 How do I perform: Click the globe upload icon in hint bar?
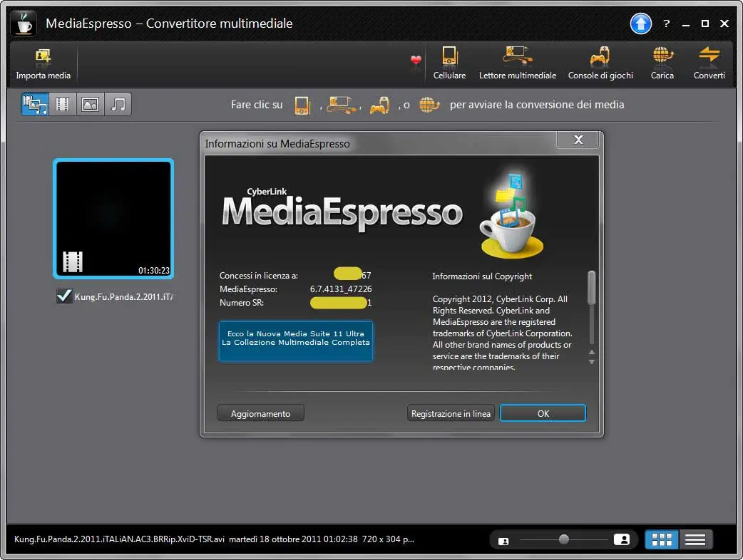coord(429,105)
